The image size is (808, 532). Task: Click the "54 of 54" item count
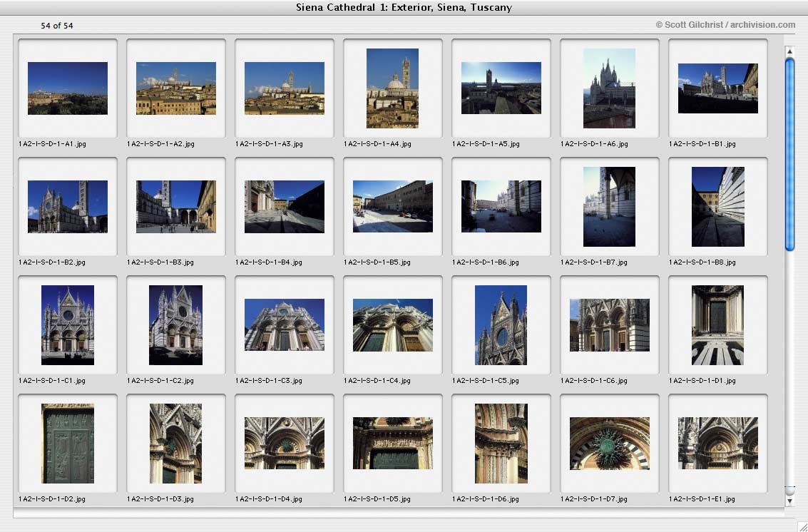click(x=56, y=26)
